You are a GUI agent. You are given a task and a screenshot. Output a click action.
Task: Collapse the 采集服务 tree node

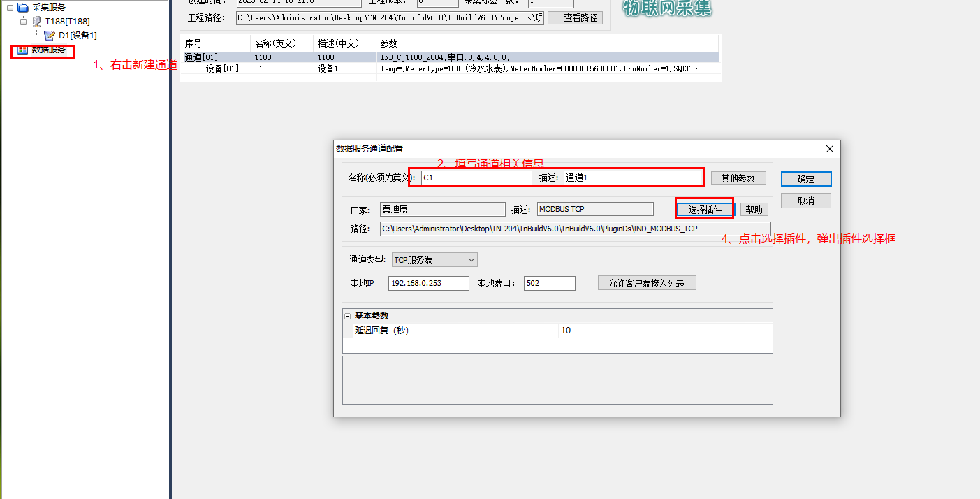[10, 8]
